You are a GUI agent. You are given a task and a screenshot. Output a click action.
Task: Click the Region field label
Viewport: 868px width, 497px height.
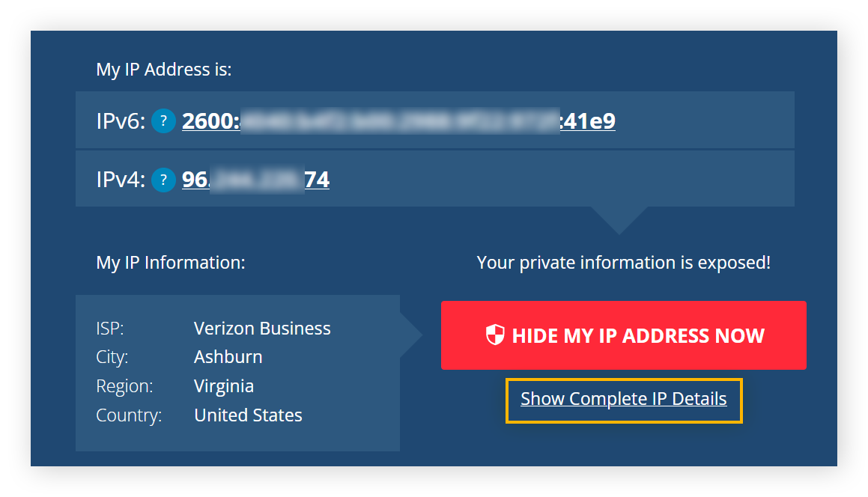[x=124, y=386]
